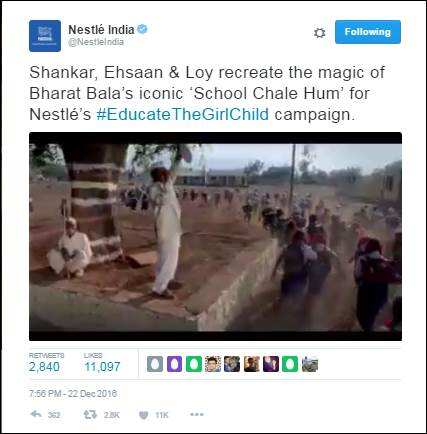Open the @NestleIndia handle link
Viewport: 427px width, 434px height.
96,42
